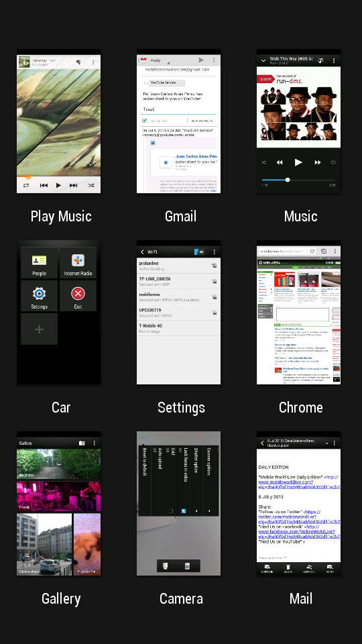The width and height of the screenshot is (362, 644).
Task: Open the Settings Wi-Fi recent app thumbnail
Action: point(178,313)
